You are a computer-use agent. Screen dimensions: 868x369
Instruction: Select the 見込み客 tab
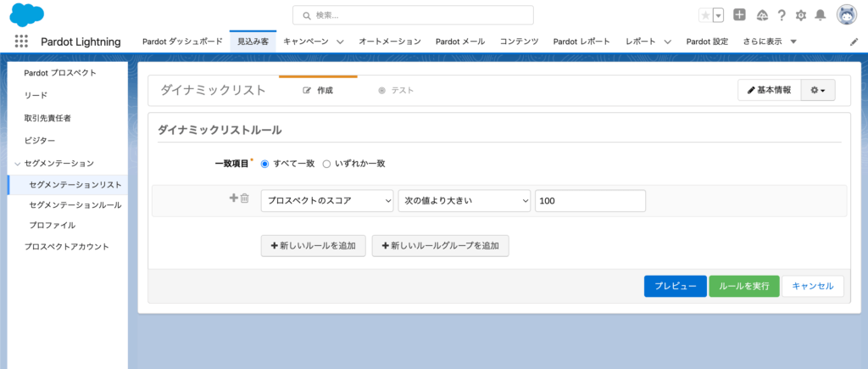tap(253, 42)
